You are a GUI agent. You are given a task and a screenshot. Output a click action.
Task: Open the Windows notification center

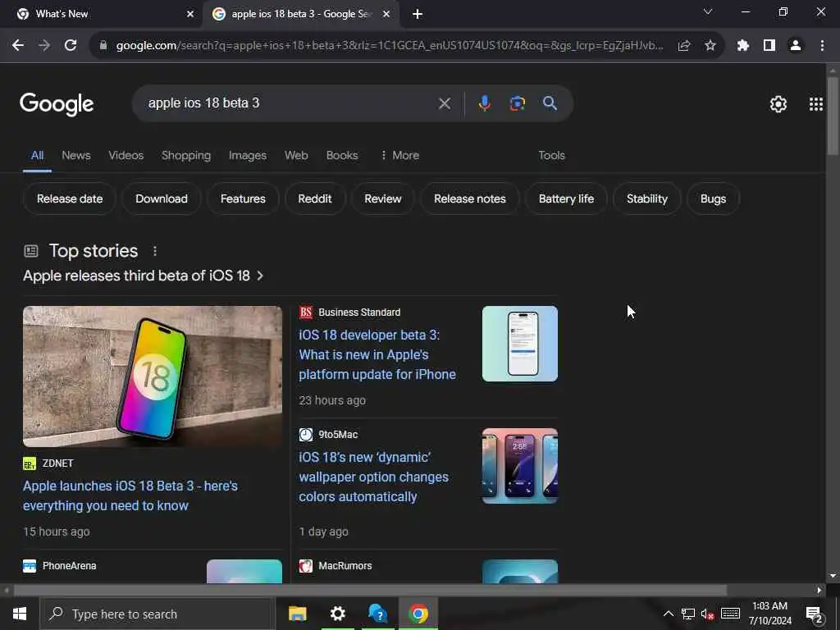[815, 614]
